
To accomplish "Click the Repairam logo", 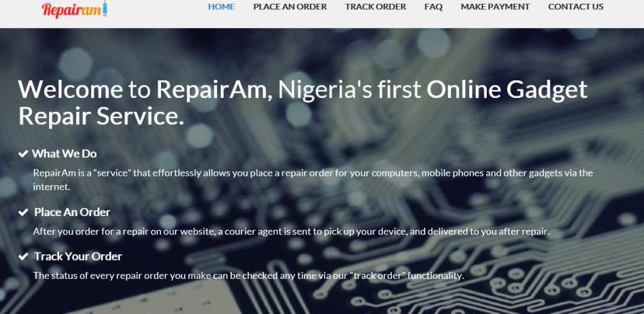I will point(75,10).
